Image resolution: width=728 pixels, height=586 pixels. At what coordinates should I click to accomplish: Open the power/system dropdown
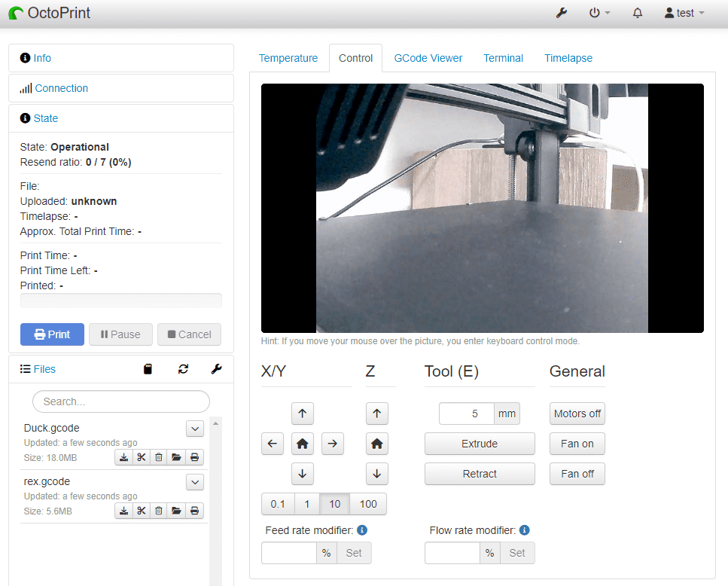pyautogui.click(x=599, y=13)
